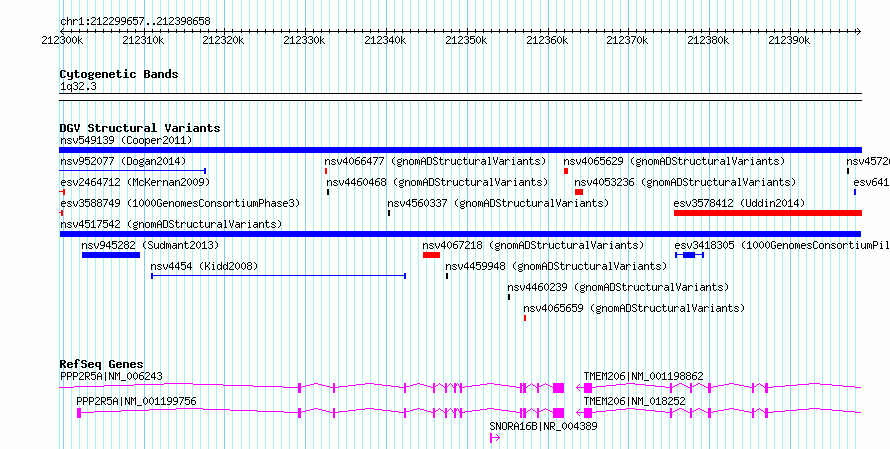Open nsv4459948 gnomAD variant label
890x449 pixels.
click(x=556, y=266)
